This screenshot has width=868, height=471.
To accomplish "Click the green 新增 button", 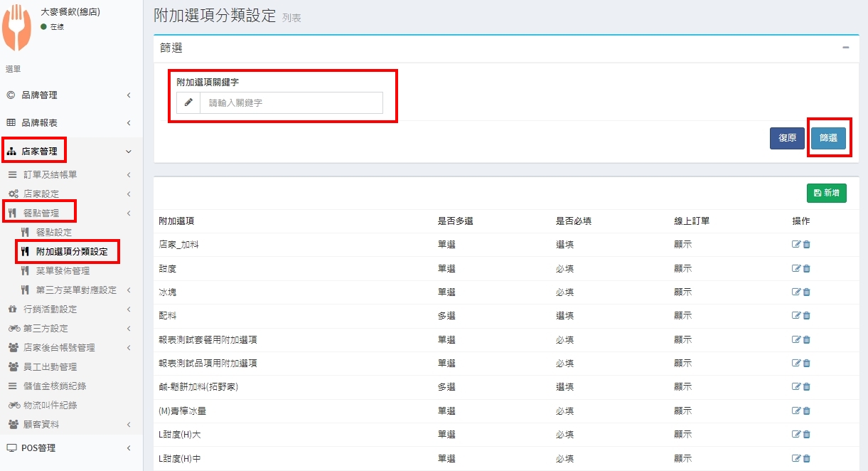I will click(826, 193).
